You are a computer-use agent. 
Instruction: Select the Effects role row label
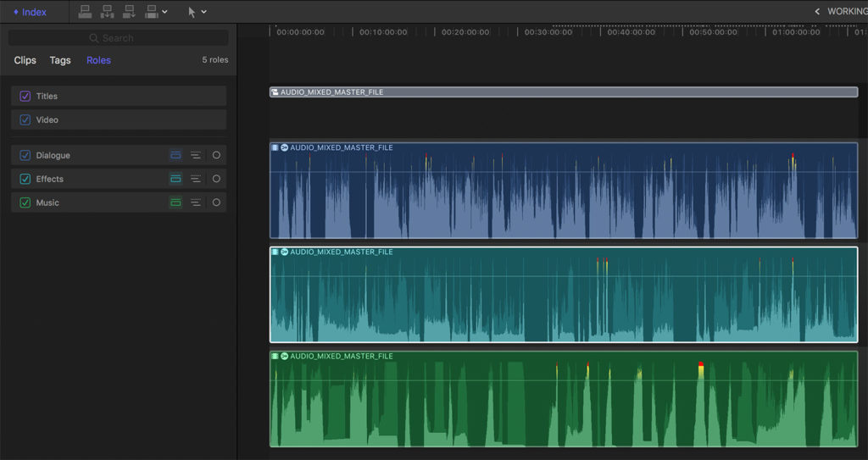pyautogui.click(x=50, y=179)
